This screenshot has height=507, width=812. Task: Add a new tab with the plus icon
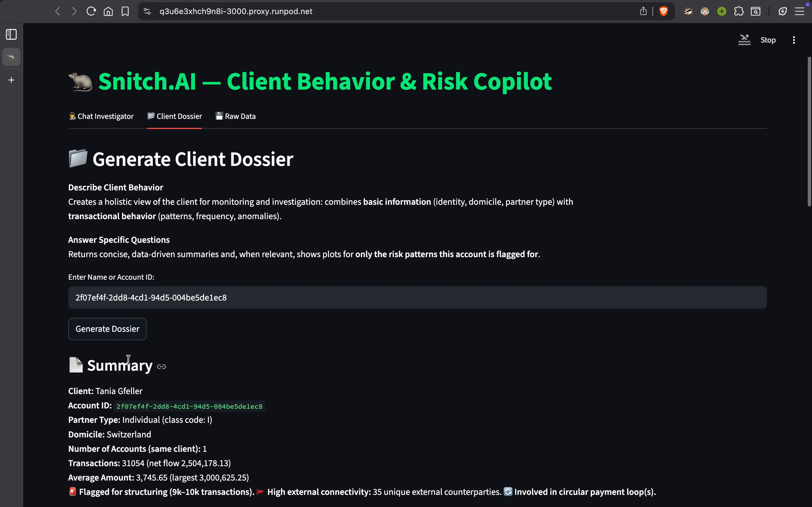pos(11,80)
